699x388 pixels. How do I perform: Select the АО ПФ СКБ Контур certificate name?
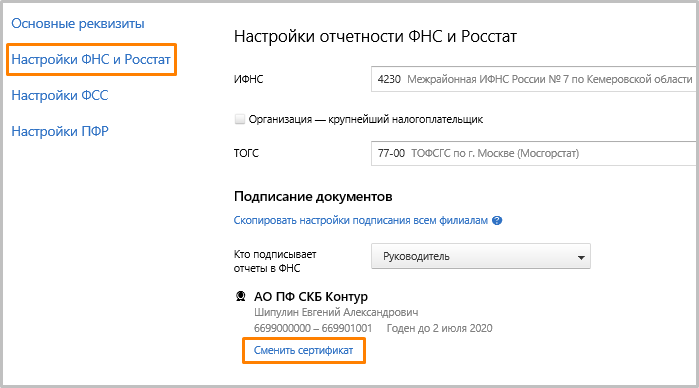tap(311, 297)
